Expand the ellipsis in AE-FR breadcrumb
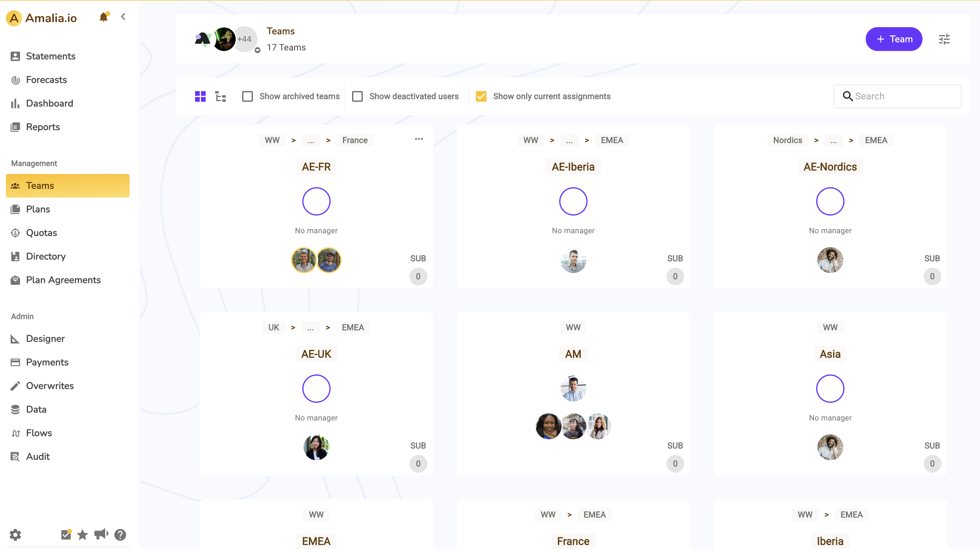This screenshot has width=980, height=549. pos(311,140)
